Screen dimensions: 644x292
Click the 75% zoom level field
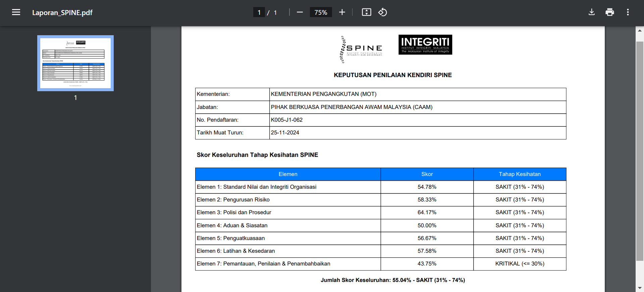(321, 12)
